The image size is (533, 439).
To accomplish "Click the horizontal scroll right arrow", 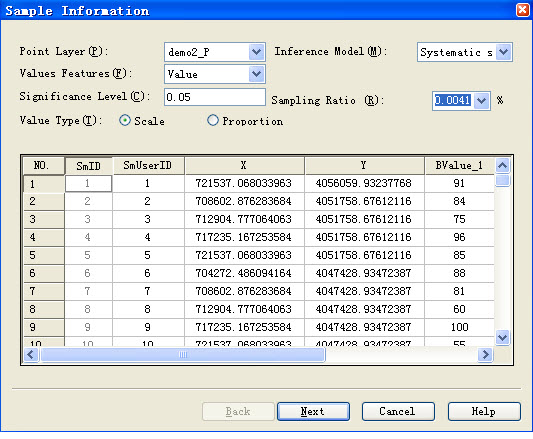I will tap(485, 355).
